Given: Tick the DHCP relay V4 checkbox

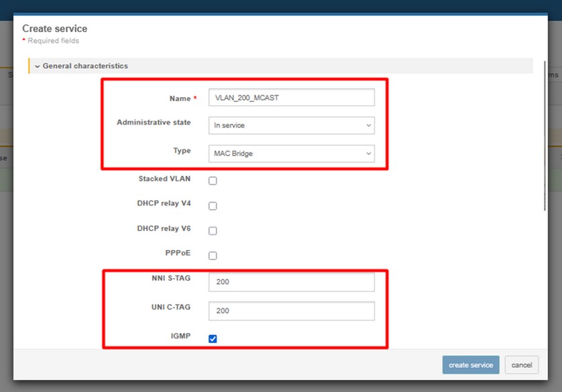Looking at the screenshot, I should pyautogui.click(x=213, y=206).
